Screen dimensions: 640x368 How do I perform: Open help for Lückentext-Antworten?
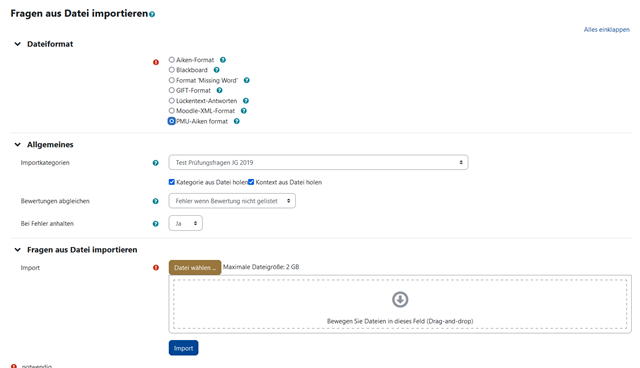click(x=246, y=101)
